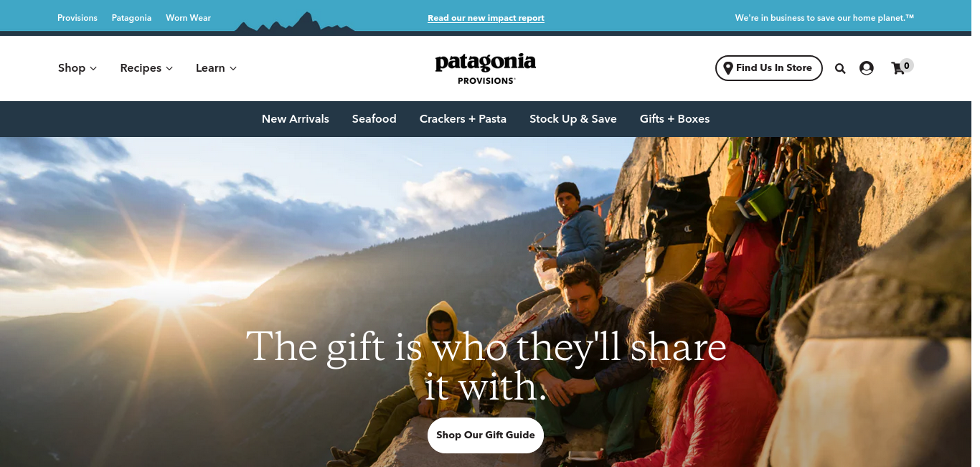This screenshot has height=467, width=980.
Task: Open Stock Up & Save section
Action: [573, 119]
